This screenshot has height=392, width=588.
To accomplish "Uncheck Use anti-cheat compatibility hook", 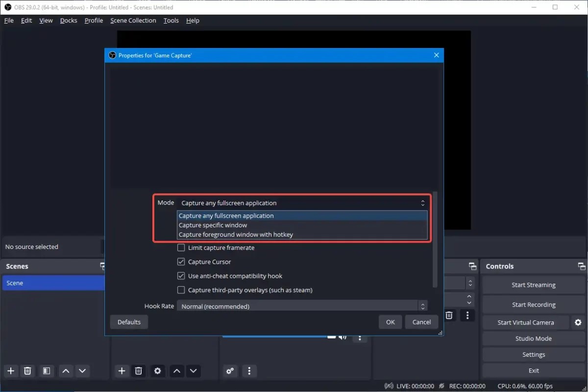I will click(181, 276).
